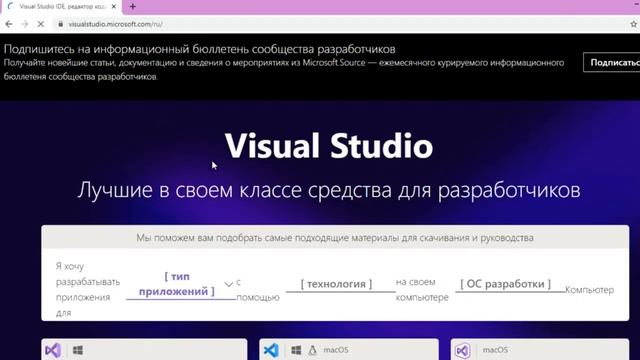Click the Подписаться button
640x360 pixels.
612,62
